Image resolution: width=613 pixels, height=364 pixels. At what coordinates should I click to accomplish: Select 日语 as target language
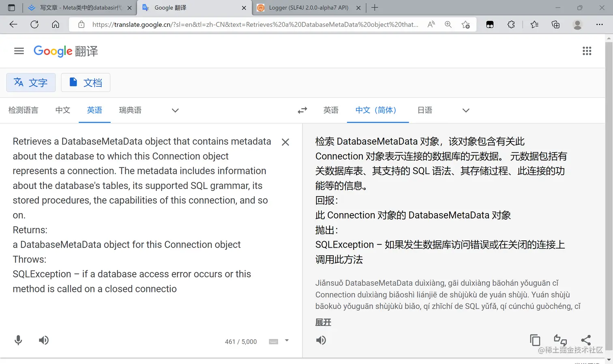[x=425, y=110]
